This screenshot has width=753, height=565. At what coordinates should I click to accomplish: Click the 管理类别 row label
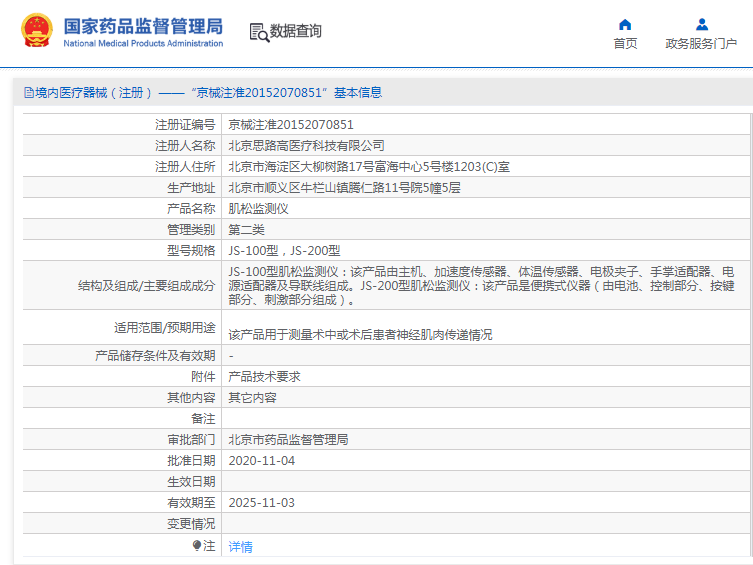(x=191, y=230)
